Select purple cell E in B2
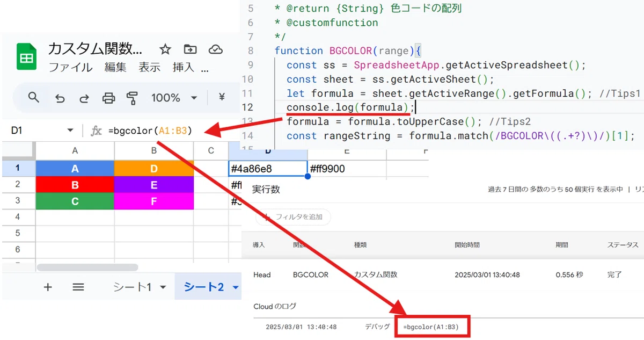The image size is (644, 340). (154, 185)
